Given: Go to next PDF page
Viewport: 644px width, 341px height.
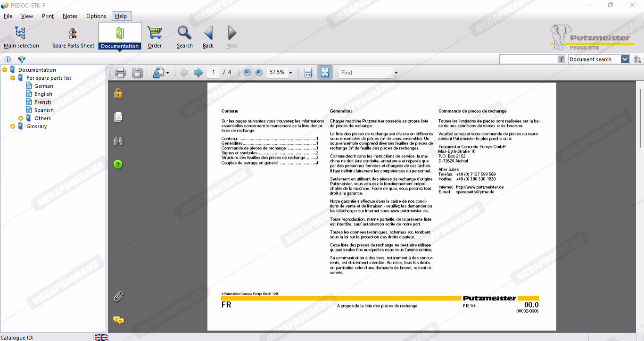Looking at the screenshot, I should [198, 73].
